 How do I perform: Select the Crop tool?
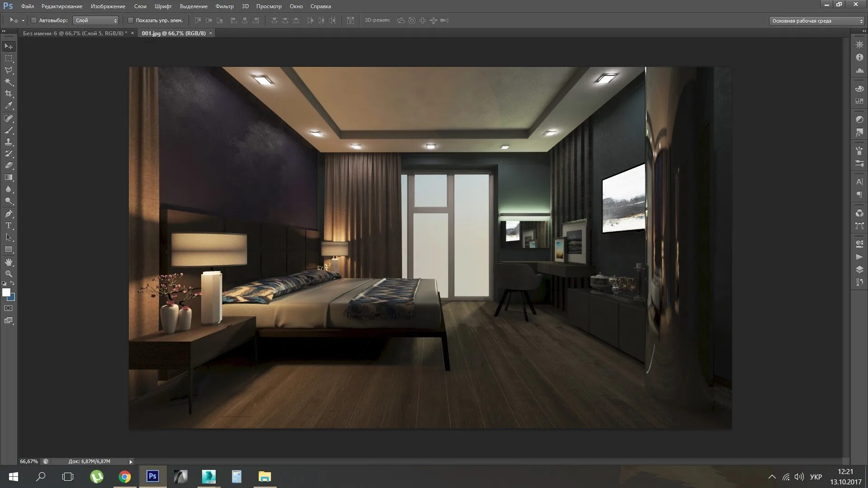(x=9, y=94)
